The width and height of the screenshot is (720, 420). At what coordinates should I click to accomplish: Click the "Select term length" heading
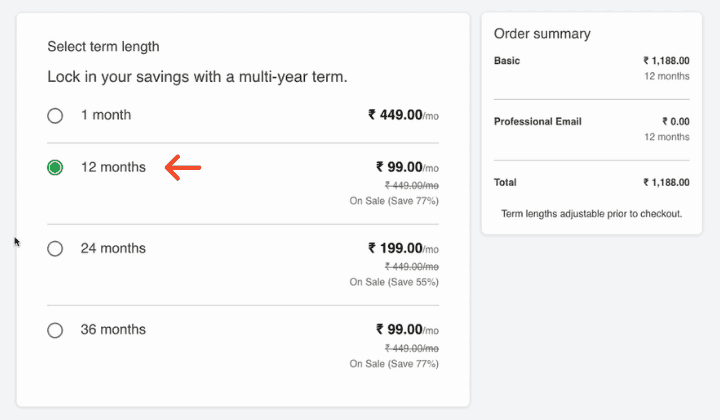[103, 46]
